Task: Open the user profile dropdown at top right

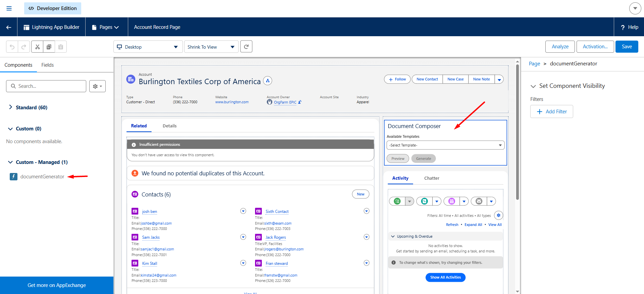Action: coord(635,8)
